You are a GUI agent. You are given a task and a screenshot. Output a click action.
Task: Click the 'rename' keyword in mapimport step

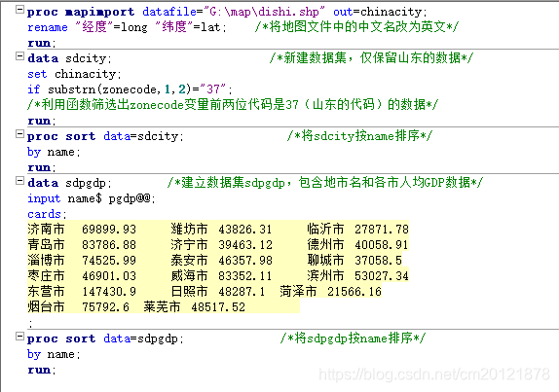(x=48, y=27)
